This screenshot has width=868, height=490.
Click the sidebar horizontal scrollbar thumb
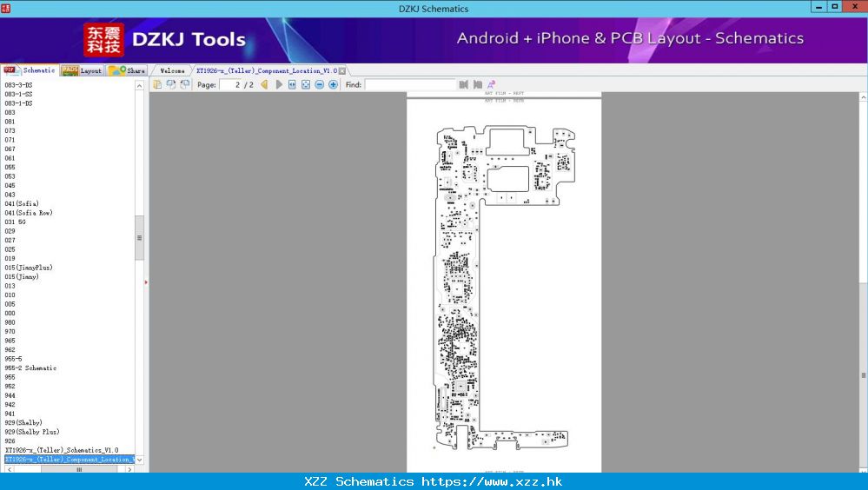pos(79,469)
